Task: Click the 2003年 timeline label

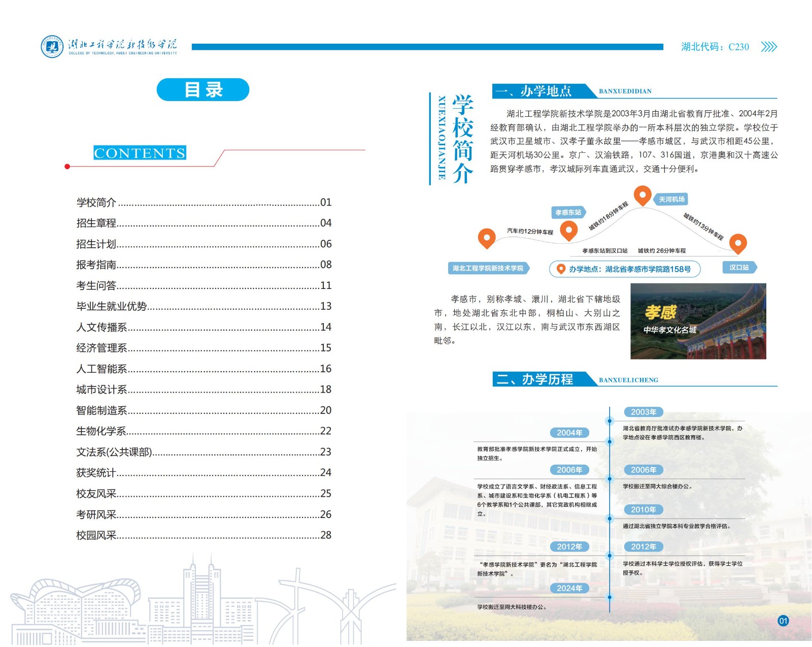Action: click(644, 412)
